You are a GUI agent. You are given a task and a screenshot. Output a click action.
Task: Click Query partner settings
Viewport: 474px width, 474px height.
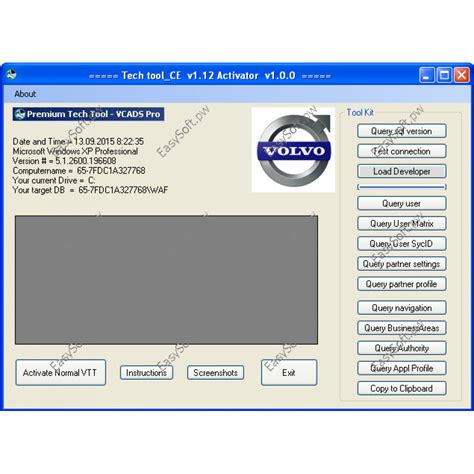tap(402, 264)
